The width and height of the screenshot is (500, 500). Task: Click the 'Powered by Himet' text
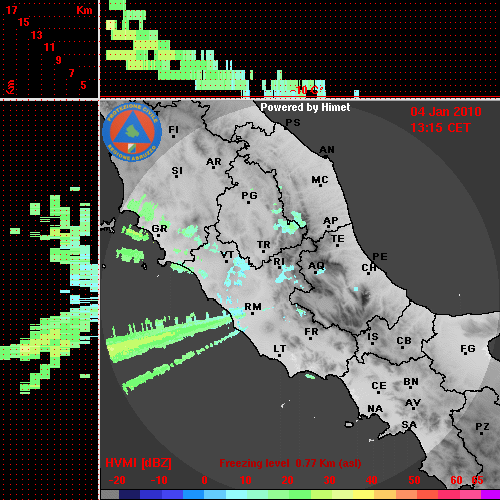[x=305, y=107]
